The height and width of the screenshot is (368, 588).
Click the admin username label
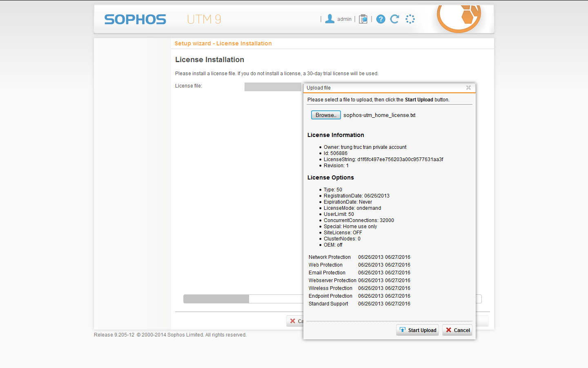[x=344, y=19]
